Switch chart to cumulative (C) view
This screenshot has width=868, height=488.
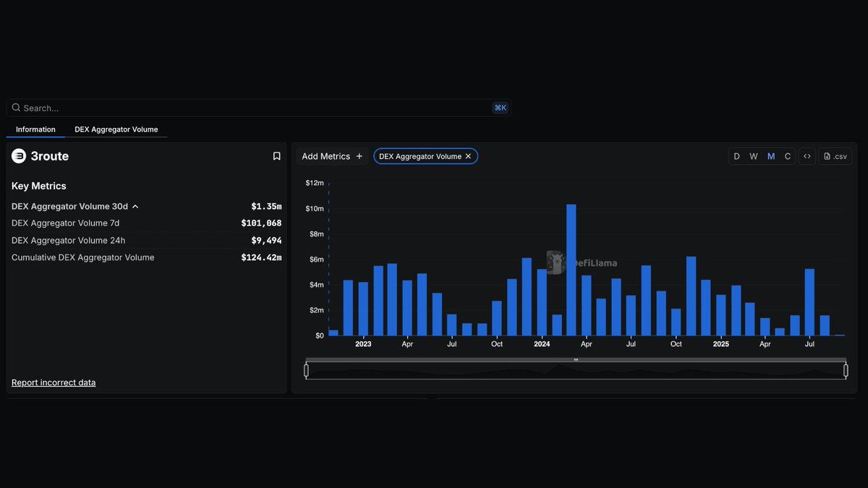(x=788, y=156)
